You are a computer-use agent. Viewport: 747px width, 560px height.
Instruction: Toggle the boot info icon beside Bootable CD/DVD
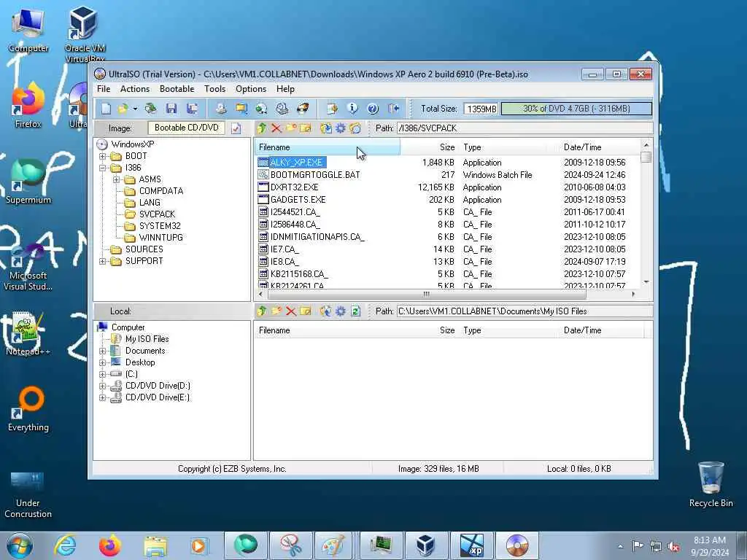[236, 128]
